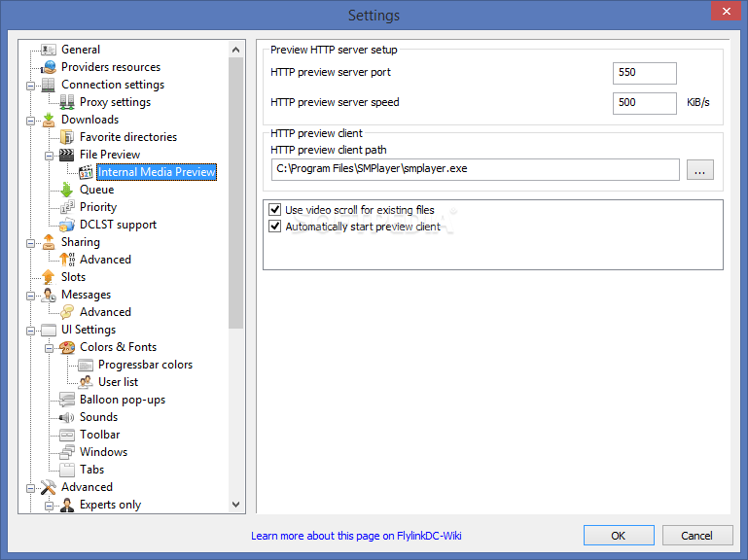
Task: Click the Queue green arrow icon
Action: point(67,190)
